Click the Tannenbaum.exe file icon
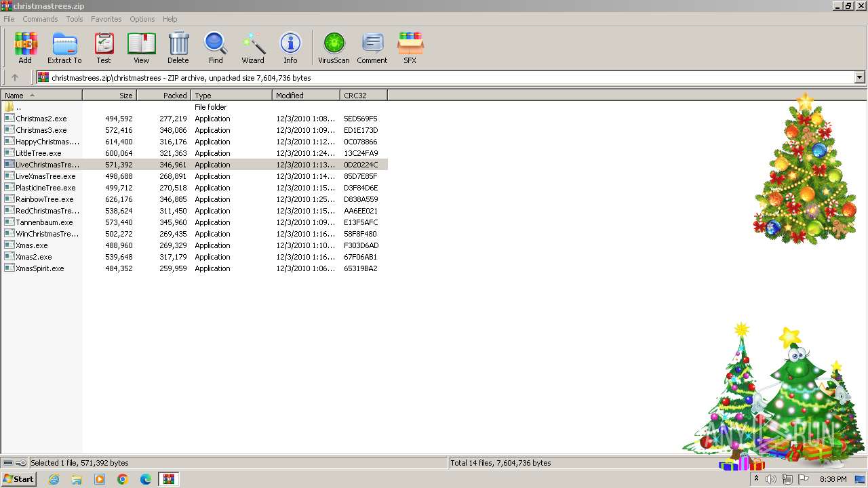This screenshot has height=488, width=868. (x=9, y=222)
